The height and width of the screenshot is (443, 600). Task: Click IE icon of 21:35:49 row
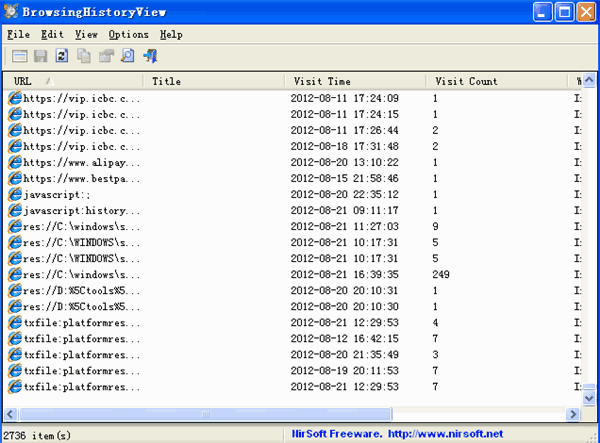pos(15,355)
